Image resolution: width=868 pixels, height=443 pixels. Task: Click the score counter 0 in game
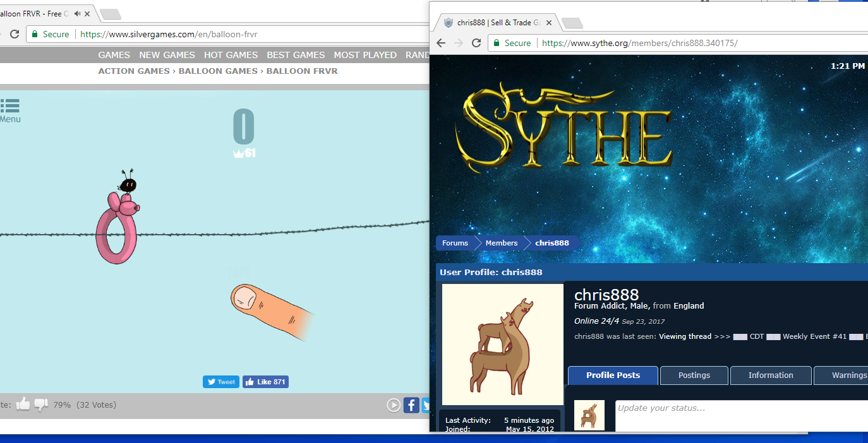[243, 127]
